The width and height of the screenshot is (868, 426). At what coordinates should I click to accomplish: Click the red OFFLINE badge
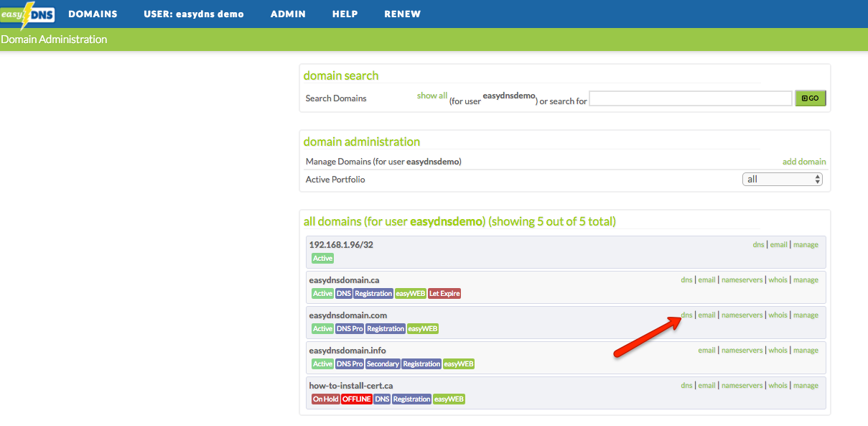[x=357, y=399]
